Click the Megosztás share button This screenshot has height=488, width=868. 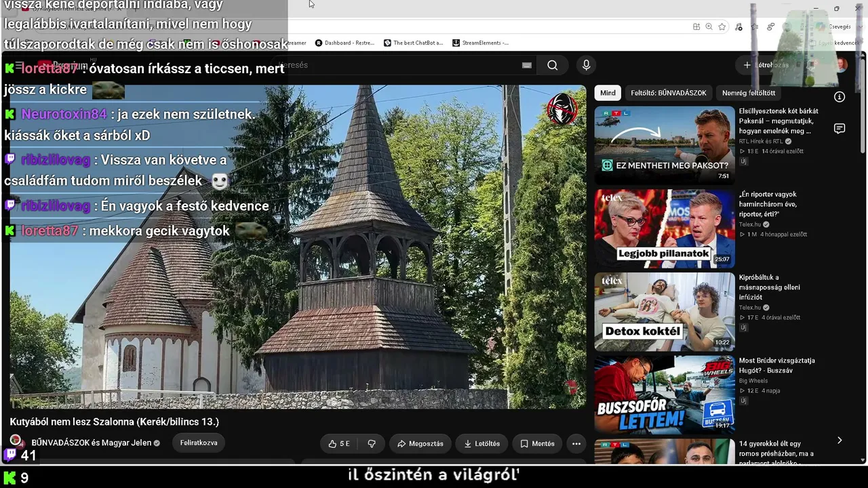pyautogui.click(x=420, y=444)
